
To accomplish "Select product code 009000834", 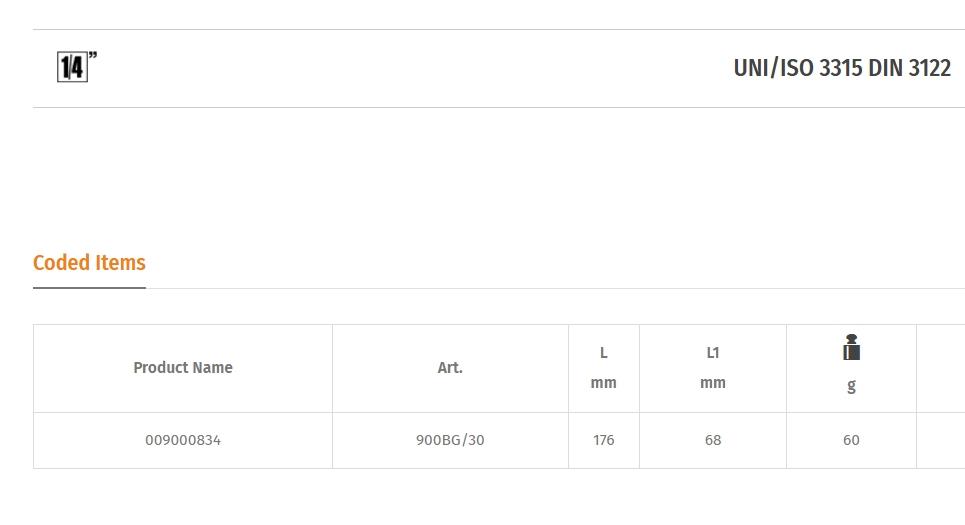I will (183, 440).
